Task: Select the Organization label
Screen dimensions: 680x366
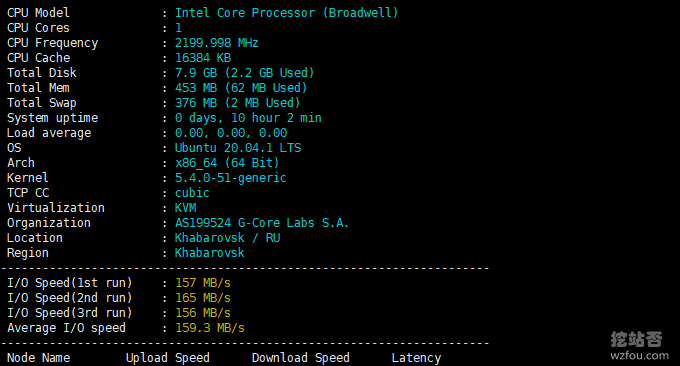Action: pos(49,223)
